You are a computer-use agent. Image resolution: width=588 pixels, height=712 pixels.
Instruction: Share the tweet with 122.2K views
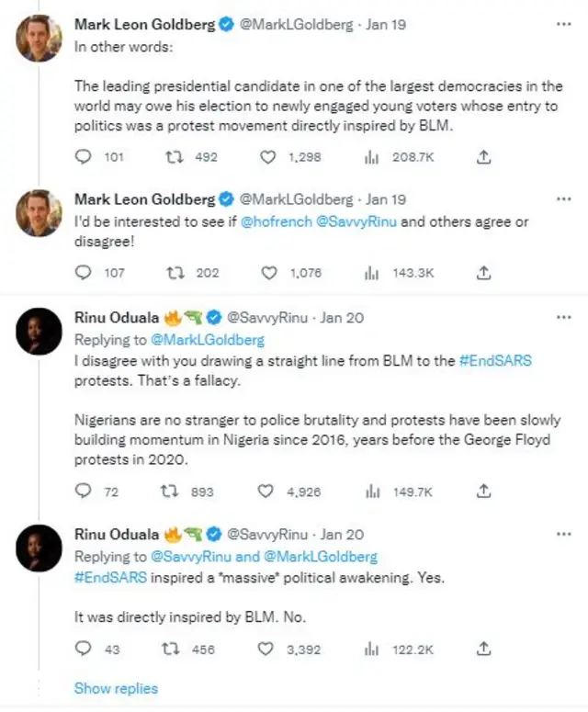(x=484, y=649)
